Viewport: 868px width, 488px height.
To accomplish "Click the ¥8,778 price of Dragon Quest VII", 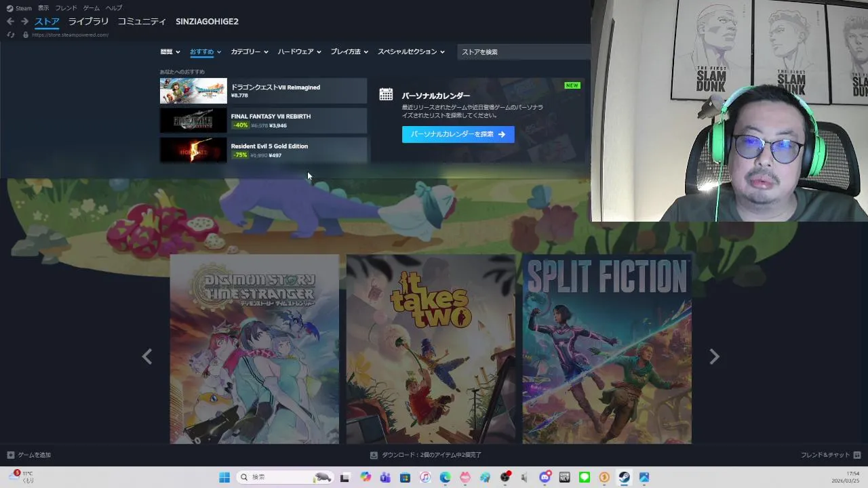I will 239,96.
